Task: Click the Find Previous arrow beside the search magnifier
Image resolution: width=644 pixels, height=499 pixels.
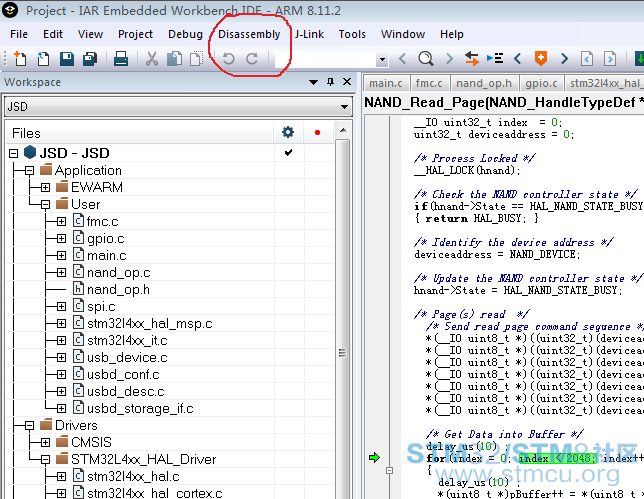Action: [x=402, y=59]
